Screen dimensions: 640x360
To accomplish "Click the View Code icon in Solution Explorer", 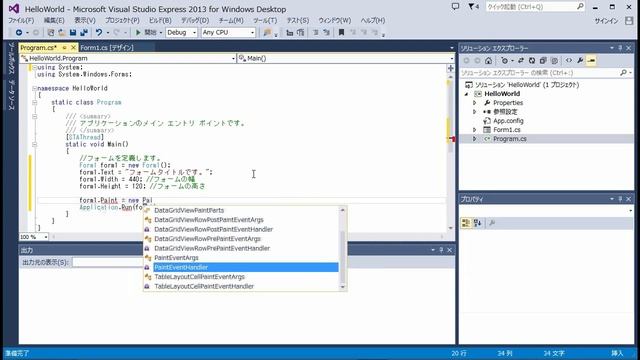I will (569, 60).
